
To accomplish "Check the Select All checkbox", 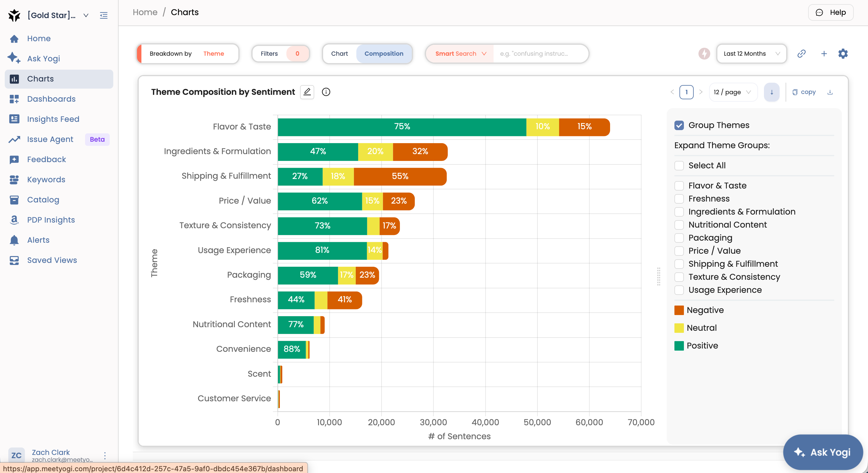I will coord(679,165).
